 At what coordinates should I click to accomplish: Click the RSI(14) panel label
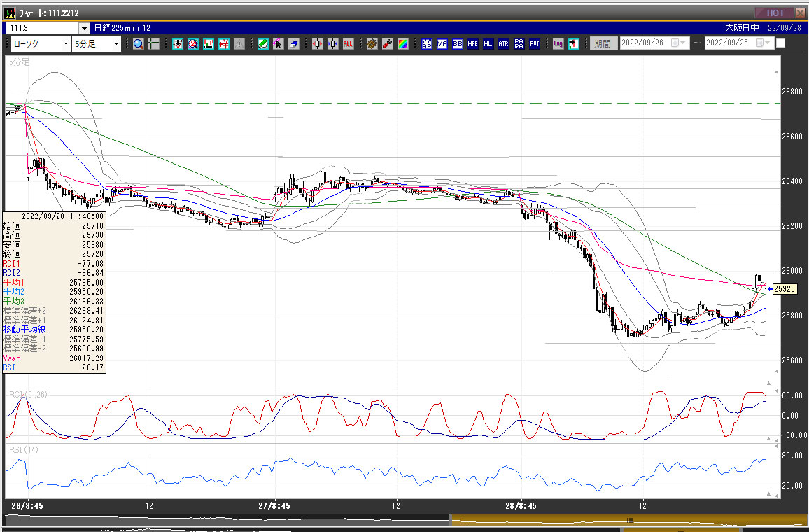click(24, 450)
